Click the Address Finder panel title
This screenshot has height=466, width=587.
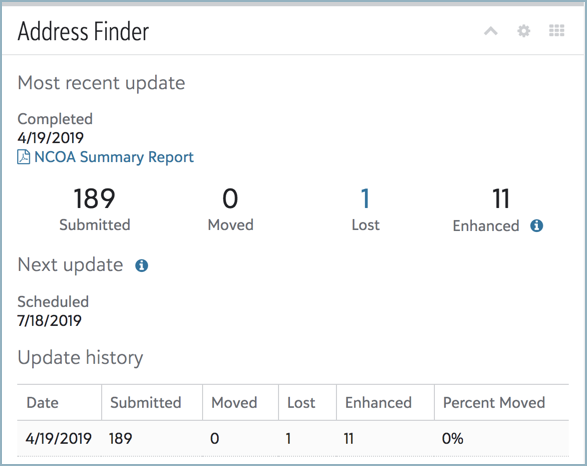click(x=83, y=31)
